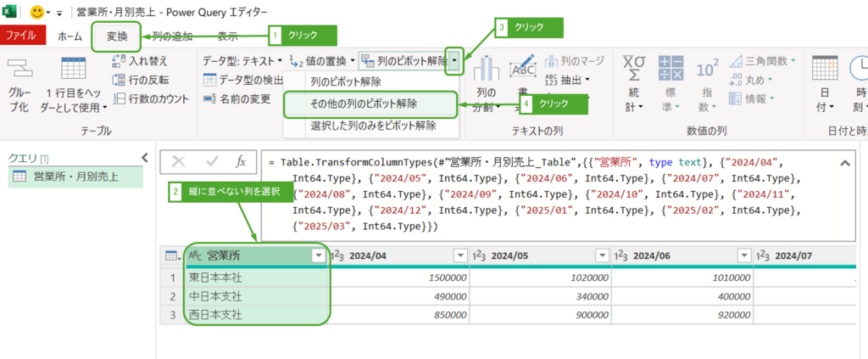Click 行の反転 reverse rows
The width and height of the screenshot is (868, 359).
[141, 80]
